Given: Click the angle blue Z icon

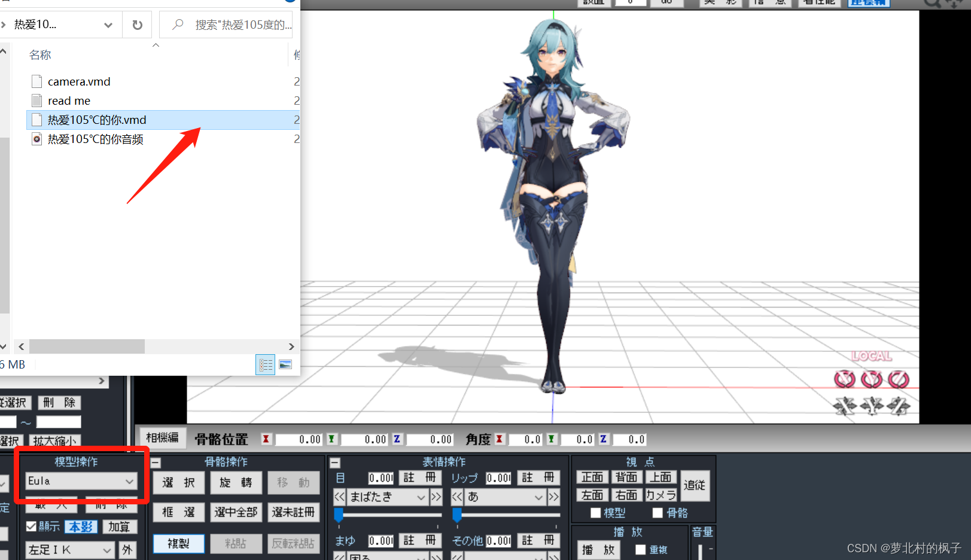Looking at the screenshot, I should pos(603,439).
